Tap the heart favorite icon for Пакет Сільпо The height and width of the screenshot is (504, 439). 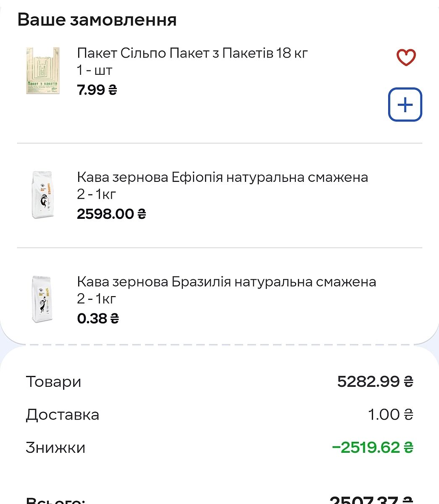click(x=406, y=58)
